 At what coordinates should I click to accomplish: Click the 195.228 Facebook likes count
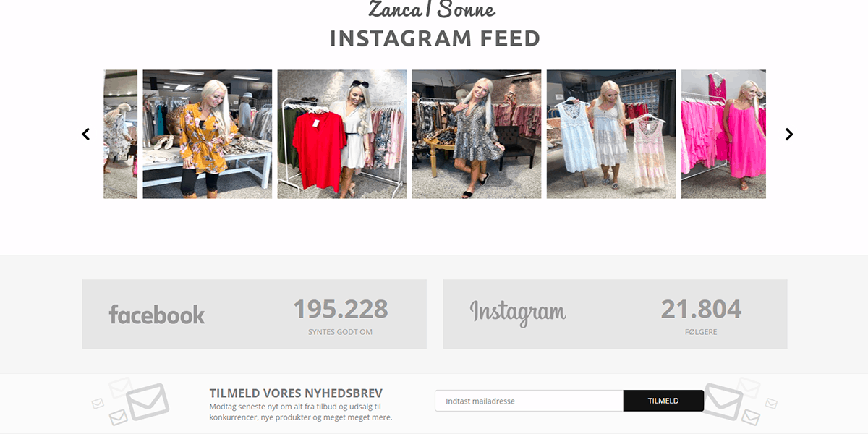(341, 309)
